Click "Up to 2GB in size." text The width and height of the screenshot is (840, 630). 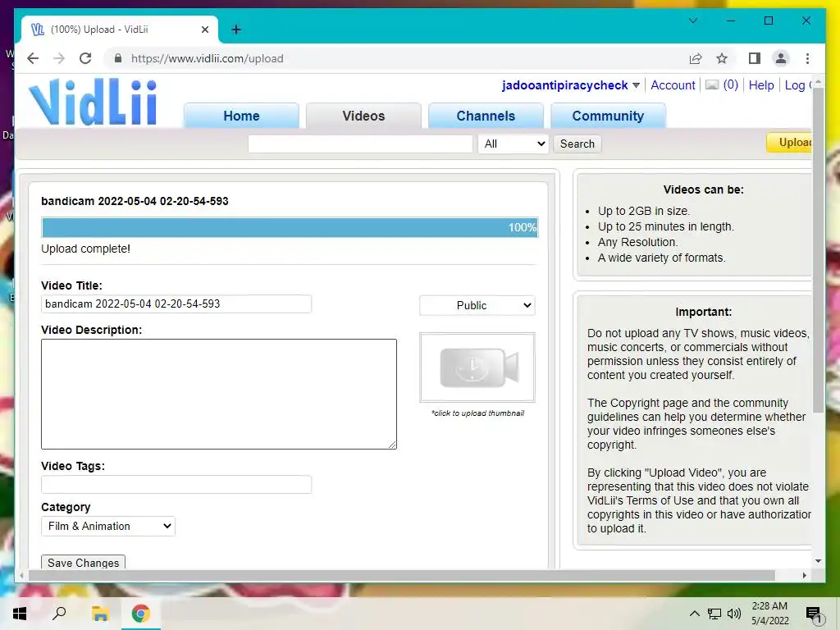coord(644,211)
